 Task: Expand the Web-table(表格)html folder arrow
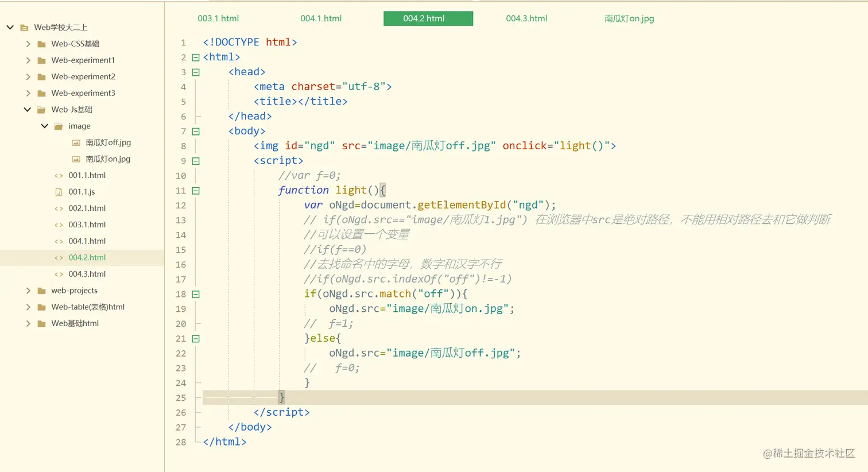(28, 307)
